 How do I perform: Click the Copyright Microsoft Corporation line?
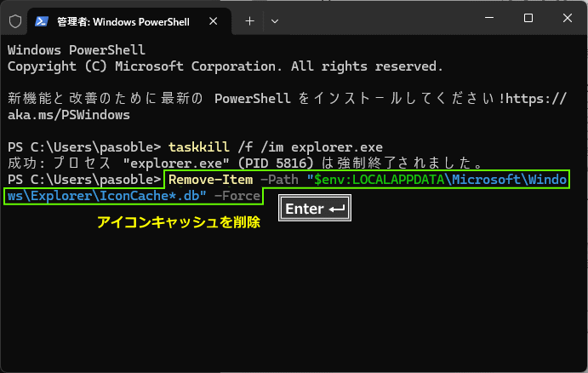coord(225,66)
